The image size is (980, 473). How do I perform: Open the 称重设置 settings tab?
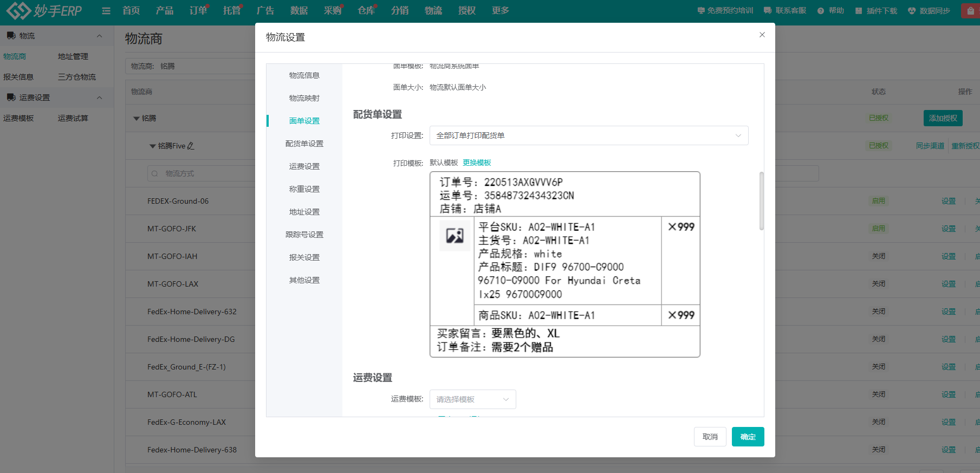[x=304, y=189]
